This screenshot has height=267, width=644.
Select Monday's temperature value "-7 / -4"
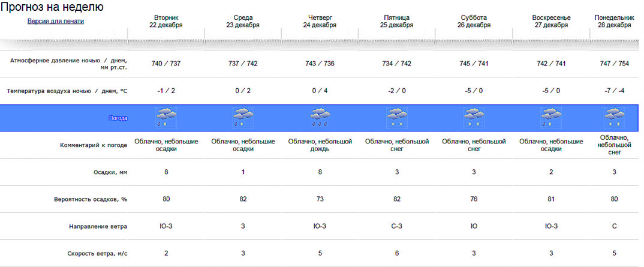(615, 91)
